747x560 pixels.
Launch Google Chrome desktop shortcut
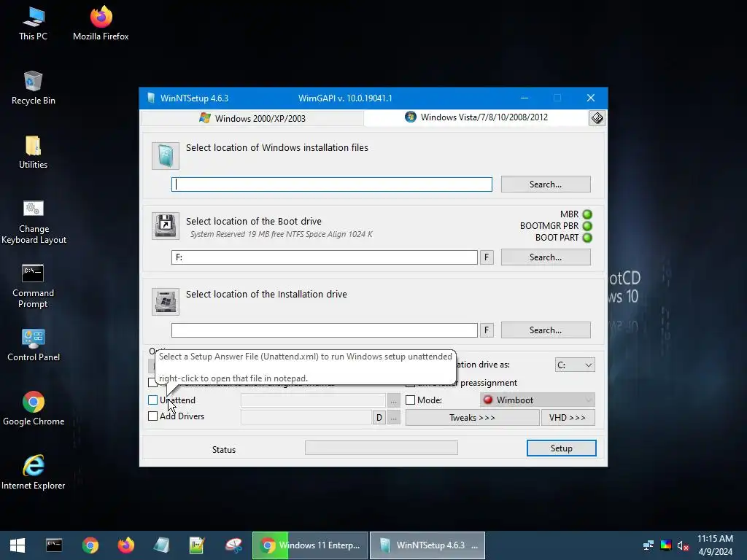[x=34, y=408]
